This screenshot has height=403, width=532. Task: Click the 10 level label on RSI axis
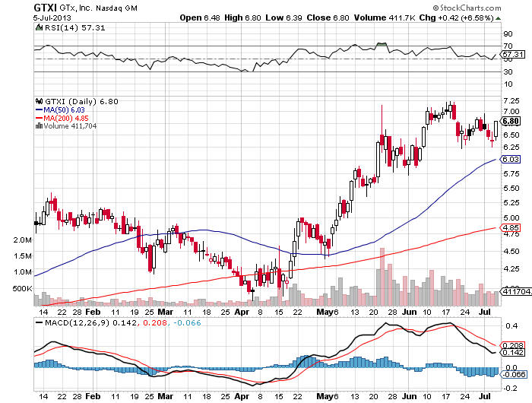pyautogui.click(x=508, y=84)
